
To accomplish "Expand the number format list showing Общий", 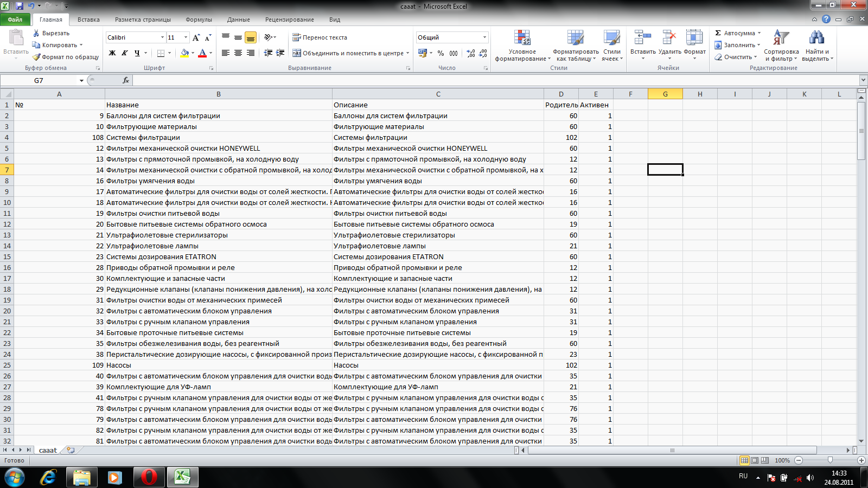I will pyautogui.click(x=484, y=37).
